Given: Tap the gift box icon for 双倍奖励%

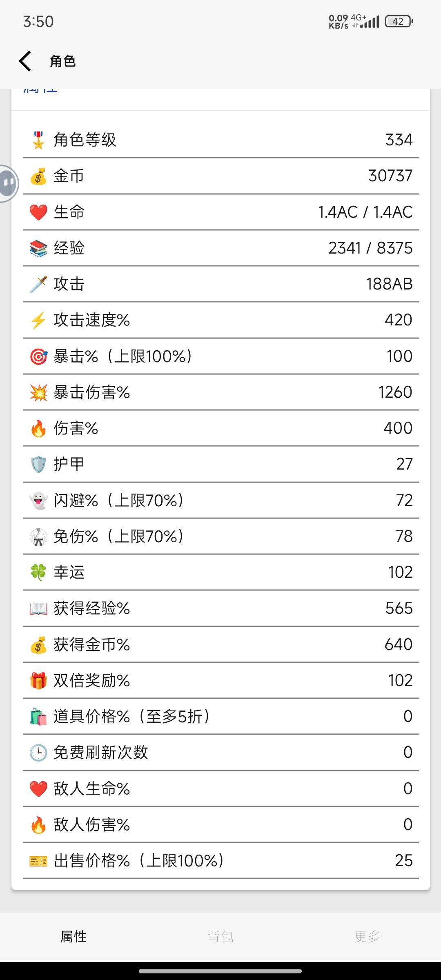Looking at the screenshot, I should tap(38, 680).
